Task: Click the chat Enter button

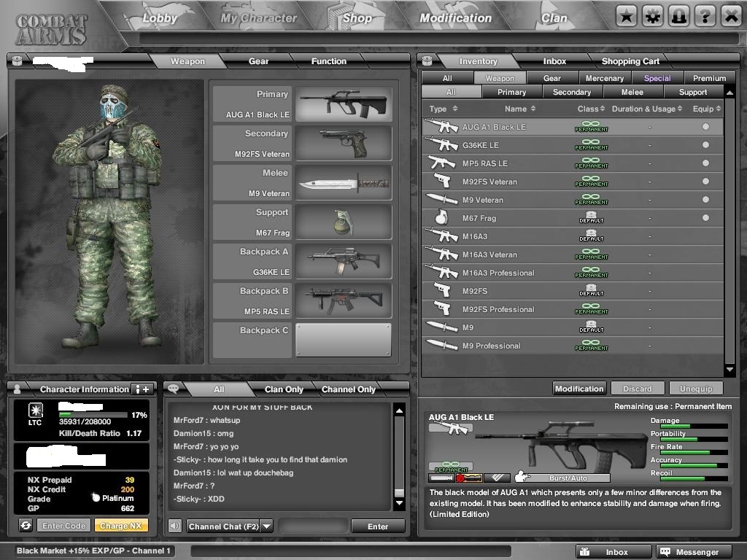Action: [378, 526]
